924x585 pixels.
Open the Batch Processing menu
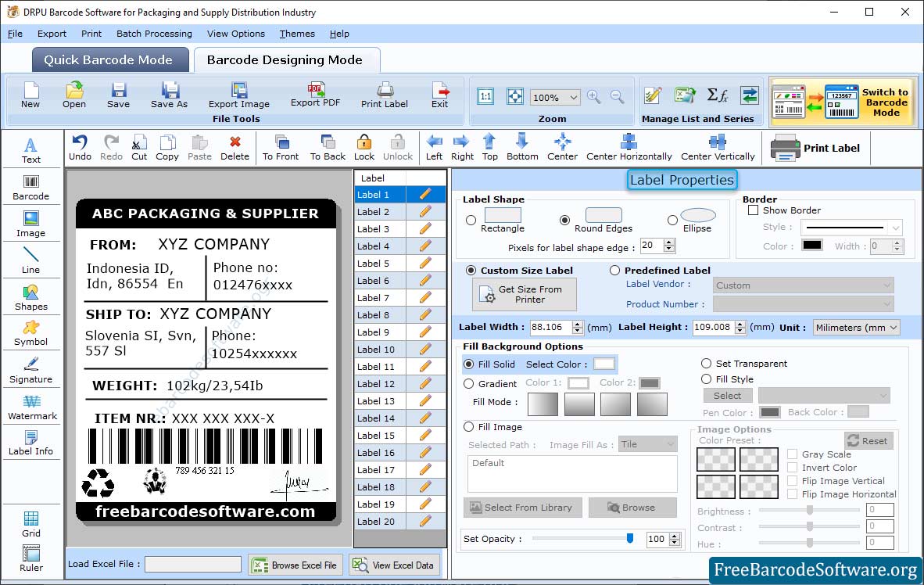pos(155,34)
